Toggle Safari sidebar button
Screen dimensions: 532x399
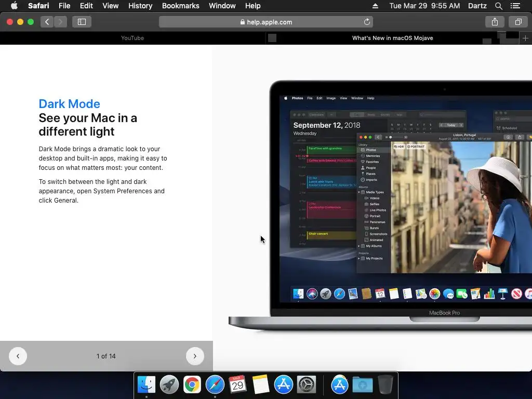coord(82,22)
